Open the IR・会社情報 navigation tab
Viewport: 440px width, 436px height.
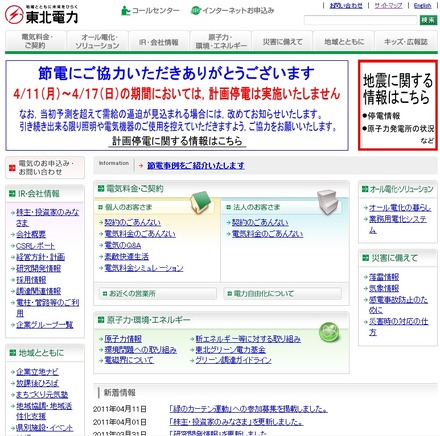(159, 41)
